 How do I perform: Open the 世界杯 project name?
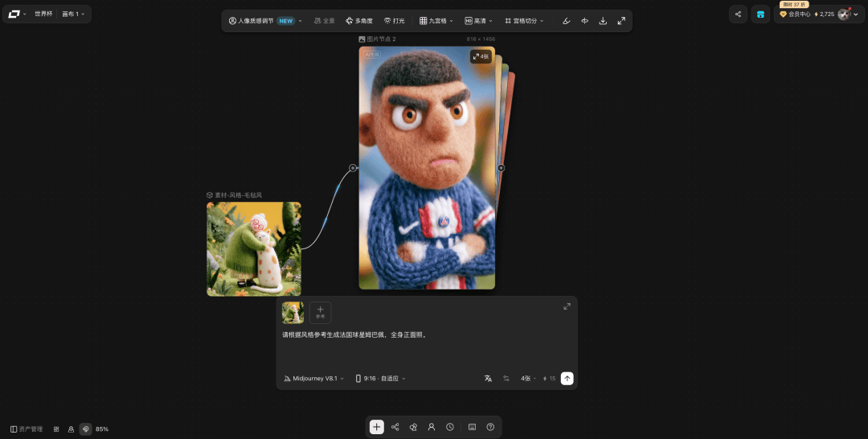[x=43, y=14]
